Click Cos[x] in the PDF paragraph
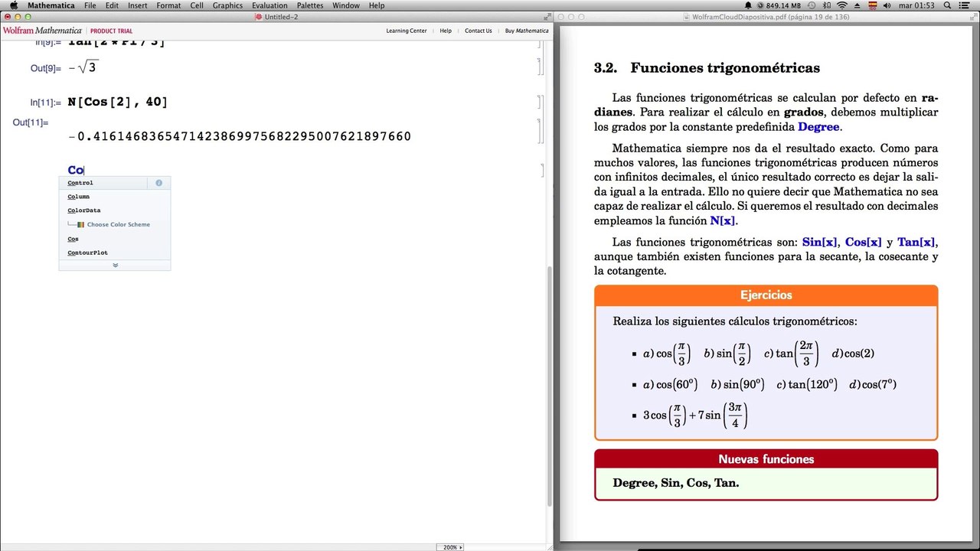This screenshot has height=551, width=980. tap(864, 242)
